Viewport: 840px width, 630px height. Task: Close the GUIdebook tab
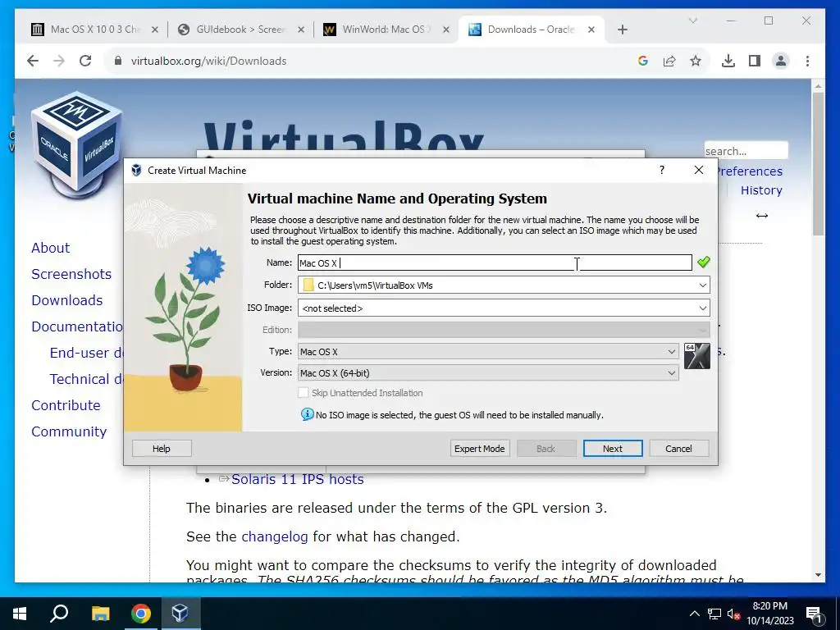point(301,30)
